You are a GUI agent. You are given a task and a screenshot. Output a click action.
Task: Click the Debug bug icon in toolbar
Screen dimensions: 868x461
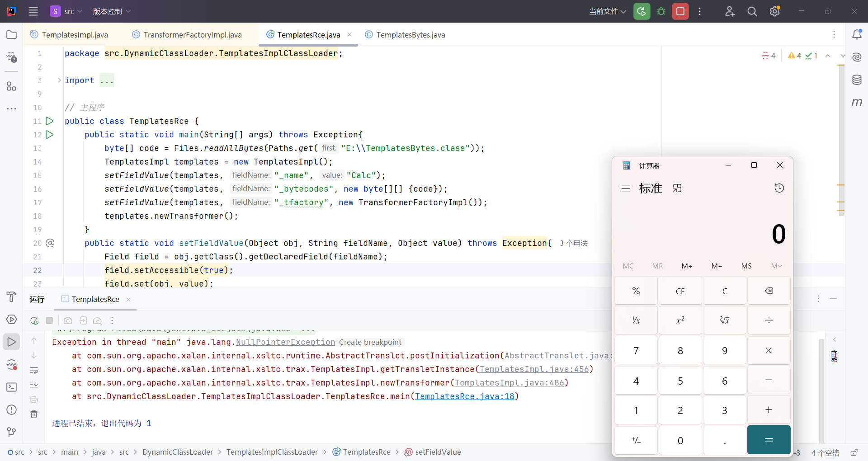click(661, 11)
